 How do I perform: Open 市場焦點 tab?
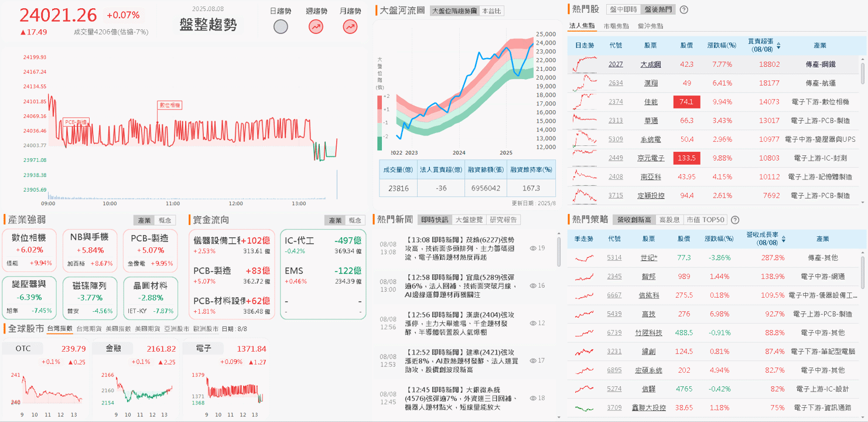(616, 26)
